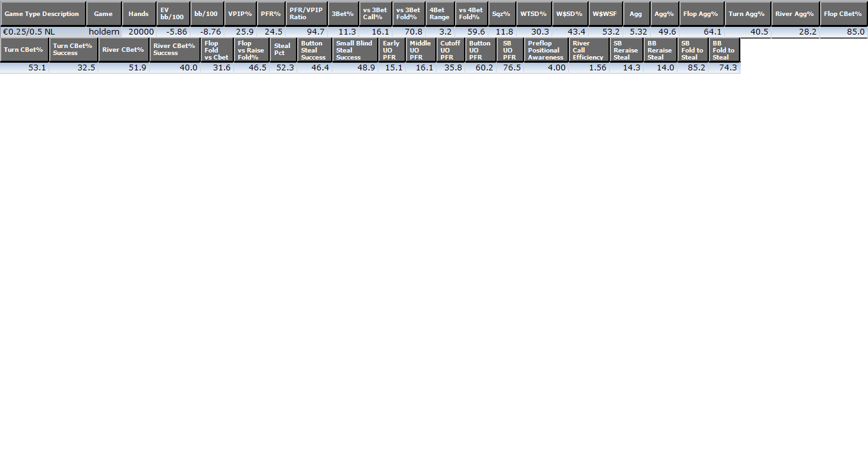
Task: Select the Steal Pct column header
Action: click(283, 49)
